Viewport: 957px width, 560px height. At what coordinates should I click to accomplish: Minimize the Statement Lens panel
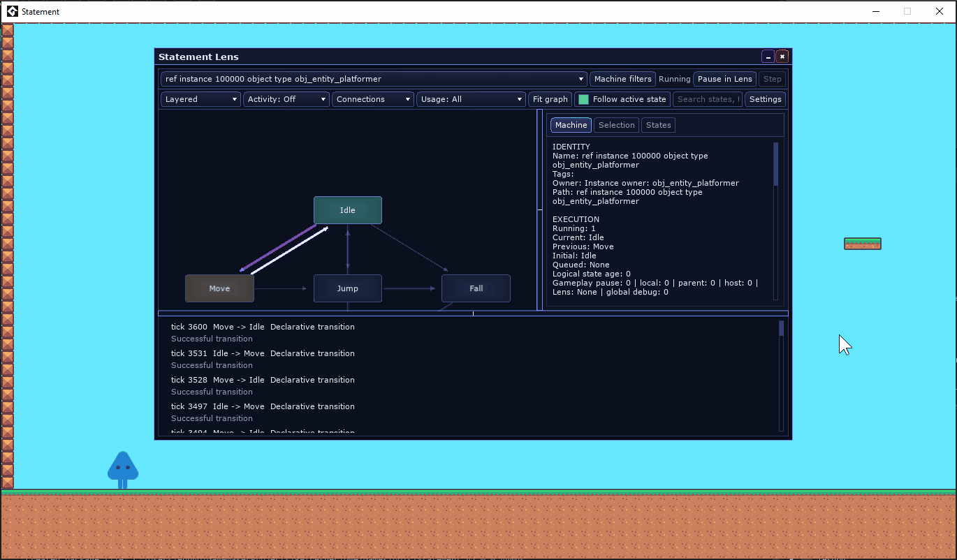[768, 57]
